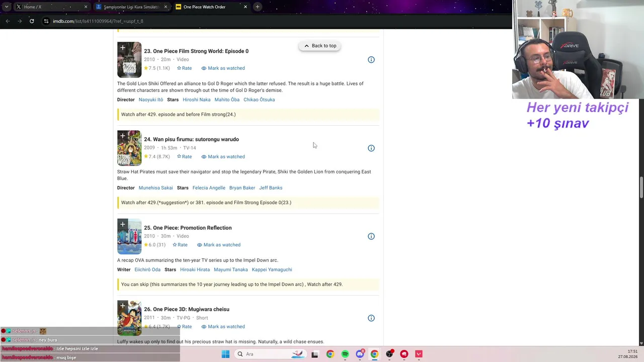Screen dimensions: 644x362
Task: Click the page vertical scrollbar thumb
Action: tap(641, 188)
